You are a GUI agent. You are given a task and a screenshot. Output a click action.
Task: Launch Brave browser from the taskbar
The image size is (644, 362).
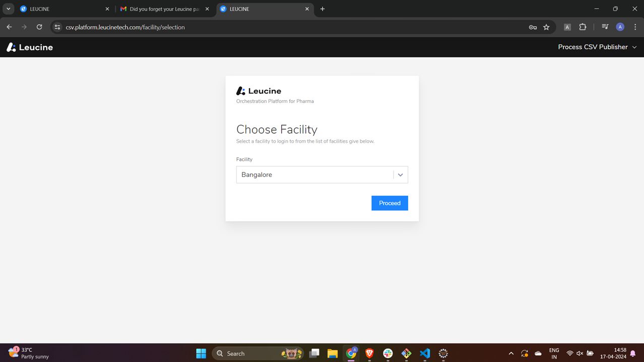tap(369, 353)
